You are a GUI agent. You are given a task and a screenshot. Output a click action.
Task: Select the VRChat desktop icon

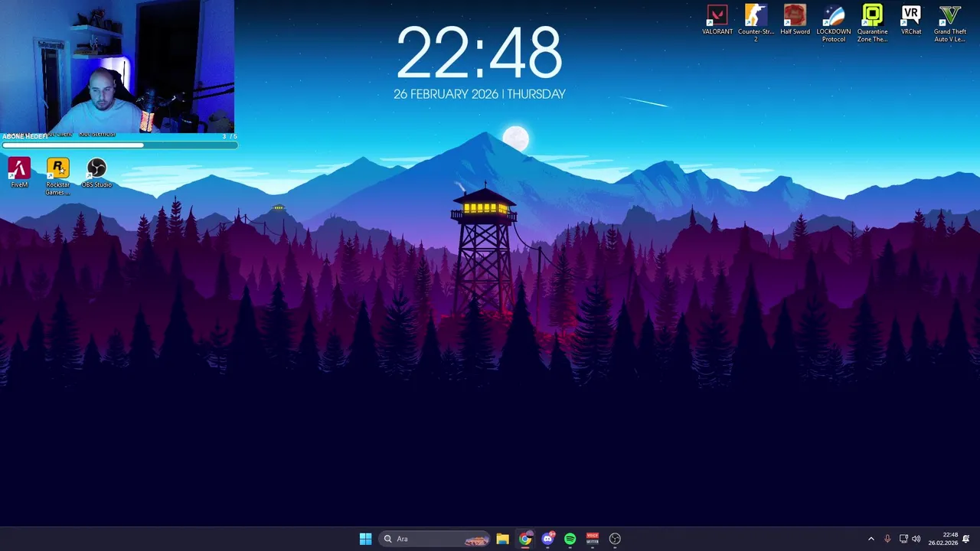pyautogui.click(x=911, y=21)
